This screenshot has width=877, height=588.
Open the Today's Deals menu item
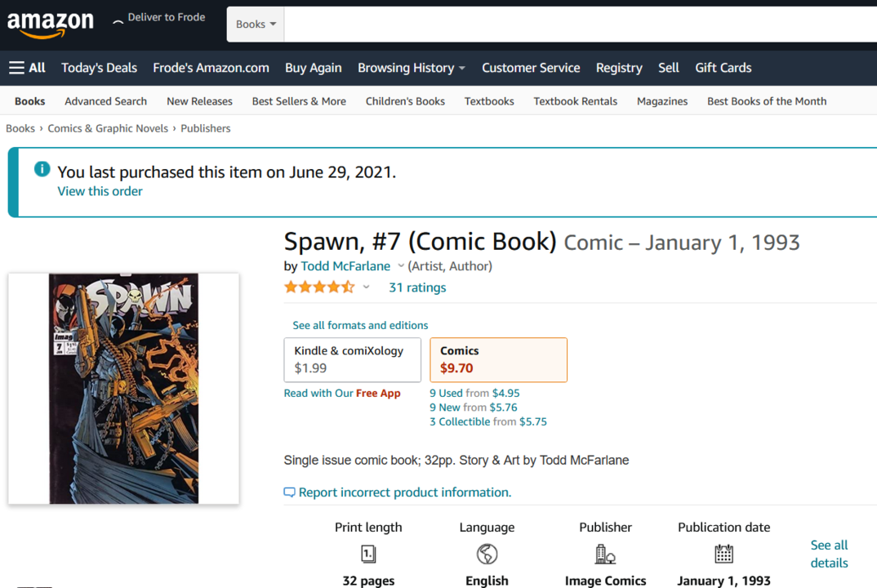(99, 68)
